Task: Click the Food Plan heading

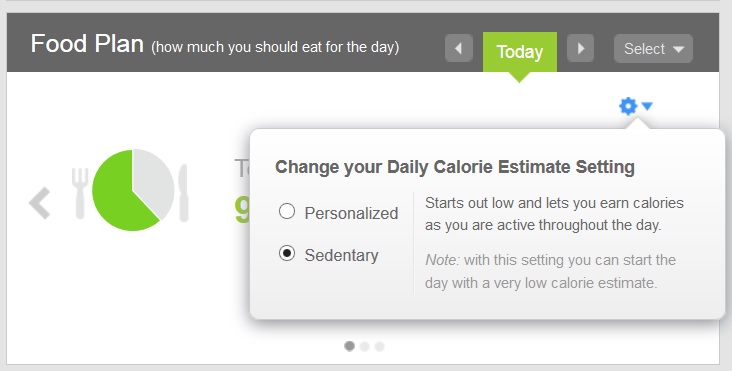Action: pos(87,44)
